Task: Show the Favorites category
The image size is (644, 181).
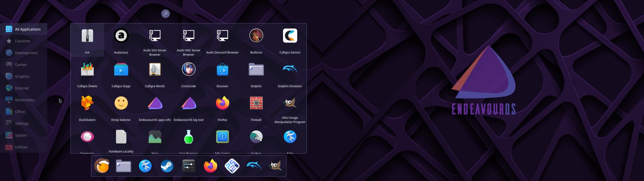Action: tap(23, 41)
